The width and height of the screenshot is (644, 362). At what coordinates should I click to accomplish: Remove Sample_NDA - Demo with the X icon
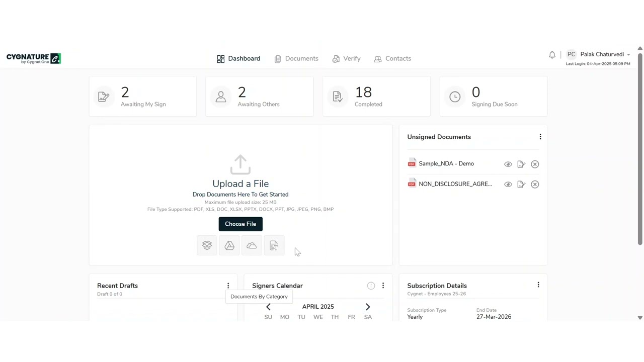[535, 164]
